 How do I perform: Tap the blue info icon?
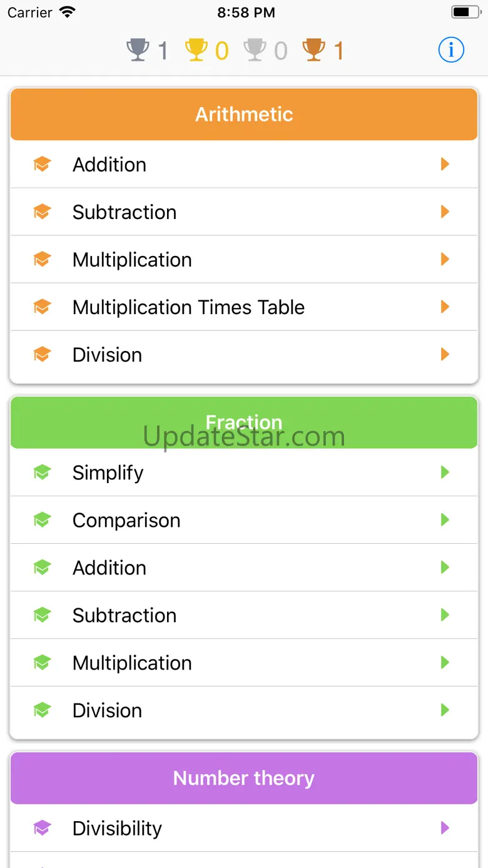[451, 49]
